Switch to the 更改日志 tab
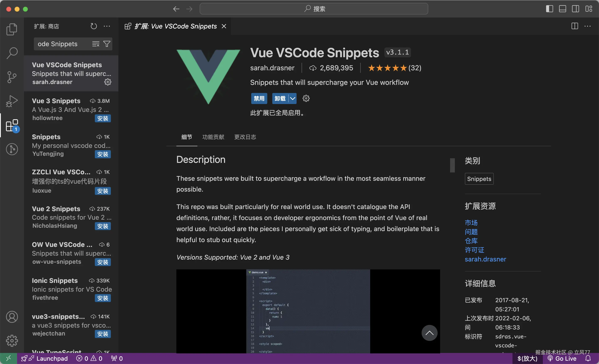The image size is (599, 364). (x=245, y=137)
